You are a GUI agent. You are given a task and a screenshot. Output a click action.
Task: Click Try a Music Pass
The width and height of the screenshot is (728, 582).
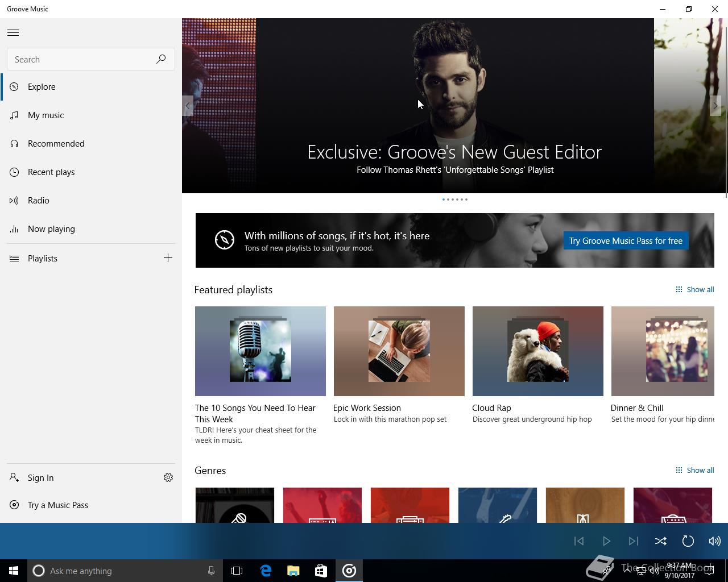coord(91,505)
